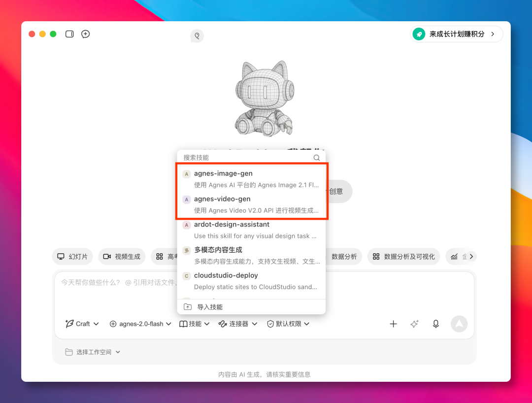The image size is (532, 403).
Task: Click 导入技能 import skill option
Action: 251,307
